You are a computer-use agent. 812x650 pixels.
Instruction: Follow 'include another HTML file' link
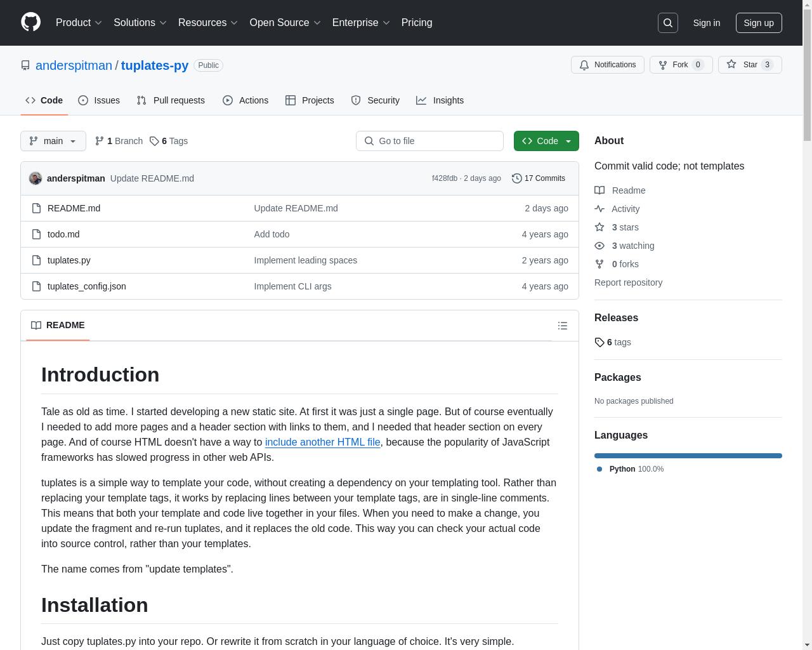(323, 442)
